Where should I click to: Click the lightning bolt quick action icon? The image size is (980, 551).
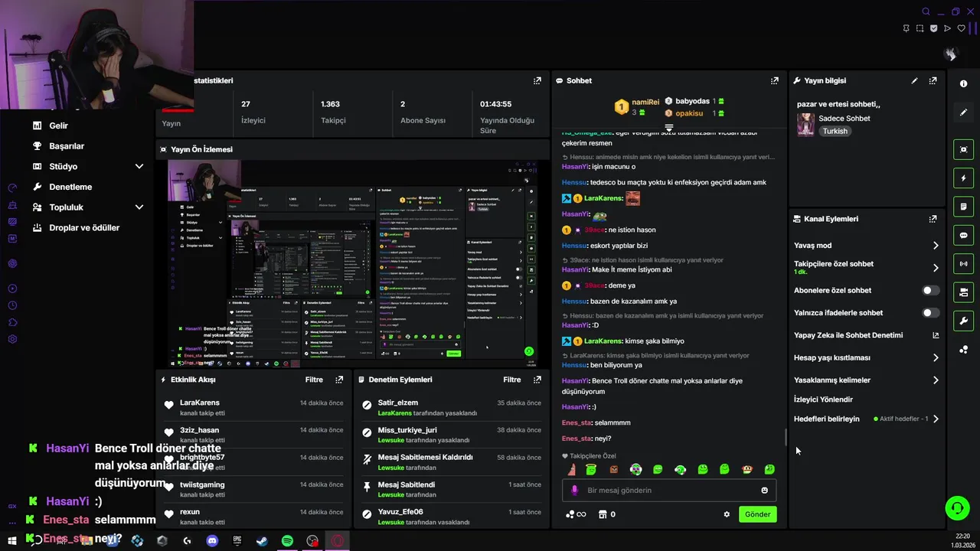pos(964,178)
